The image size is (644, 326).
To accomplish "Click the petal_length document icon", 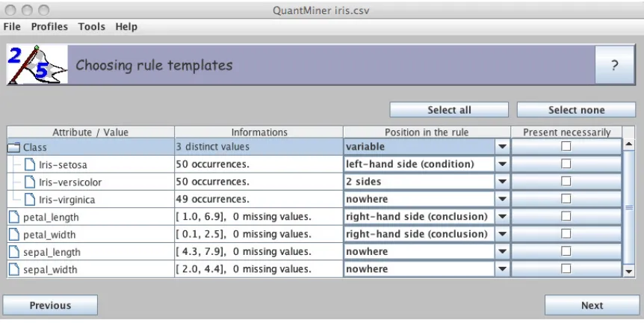I will (x=14, y=217).
